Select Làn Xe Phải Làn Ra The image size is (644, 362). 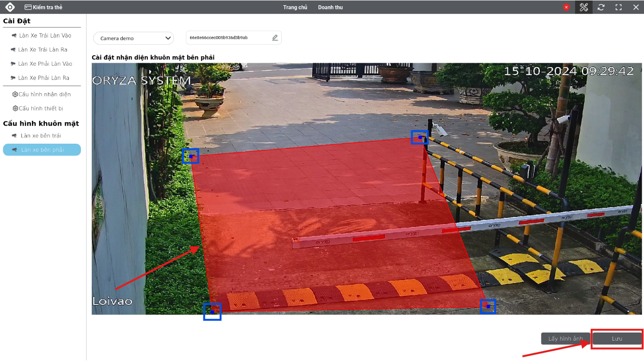click(40, 78)
